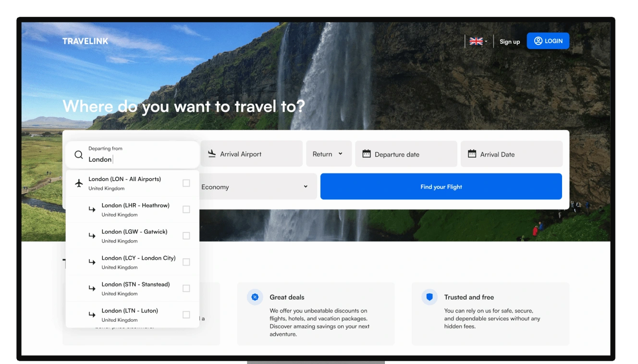Viewport: 638px width, 364px height.
Task: Open the Departure date field
Action: (x=406, y=154)
